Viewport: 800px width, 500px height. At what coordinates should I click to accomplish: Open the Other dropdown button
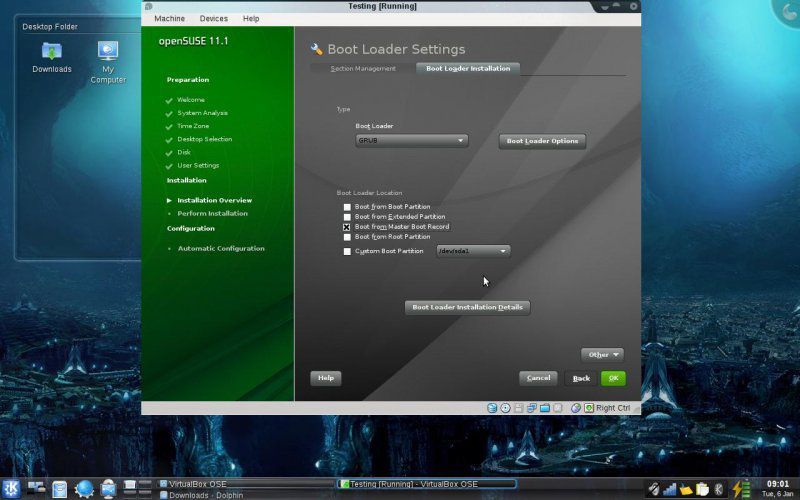coord(602,354)
